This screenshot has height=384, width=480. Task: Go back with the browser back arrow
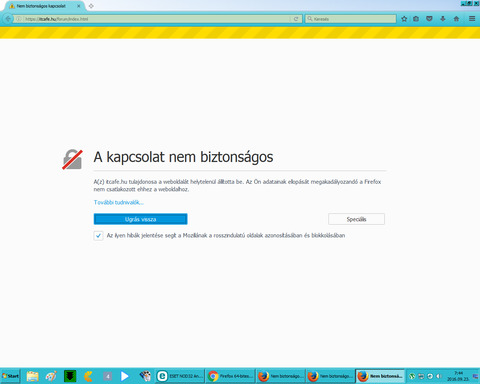[8, 19]
